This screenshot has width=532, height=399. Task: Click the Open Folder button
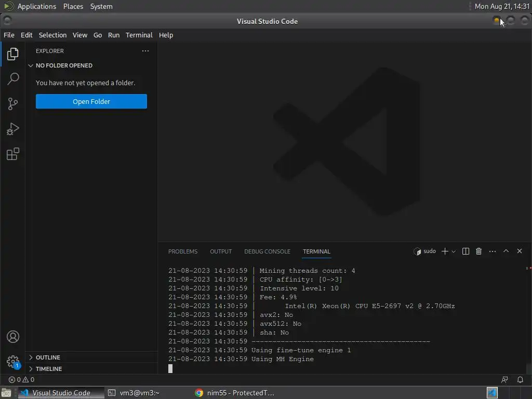coord(91,101)
